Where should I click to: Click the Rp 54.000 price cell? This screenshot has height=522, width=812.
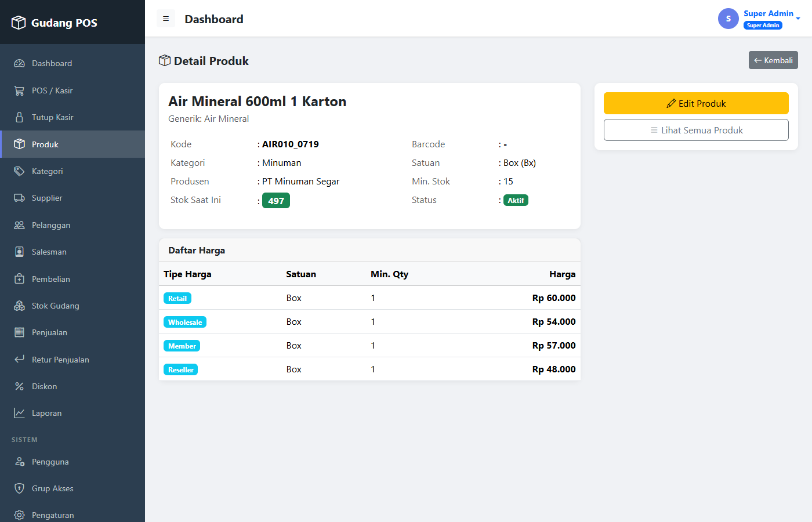tap(554, 321)
